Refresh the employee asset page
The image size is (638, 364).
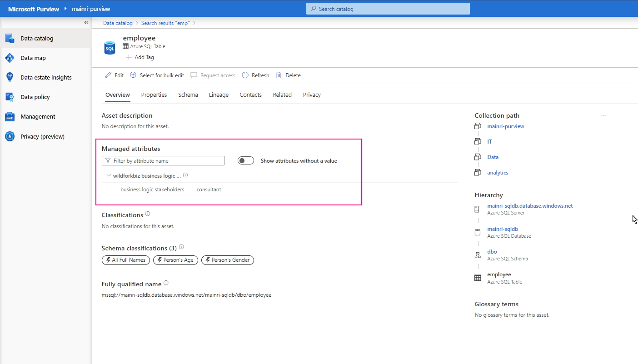click(x=255, y=75)
